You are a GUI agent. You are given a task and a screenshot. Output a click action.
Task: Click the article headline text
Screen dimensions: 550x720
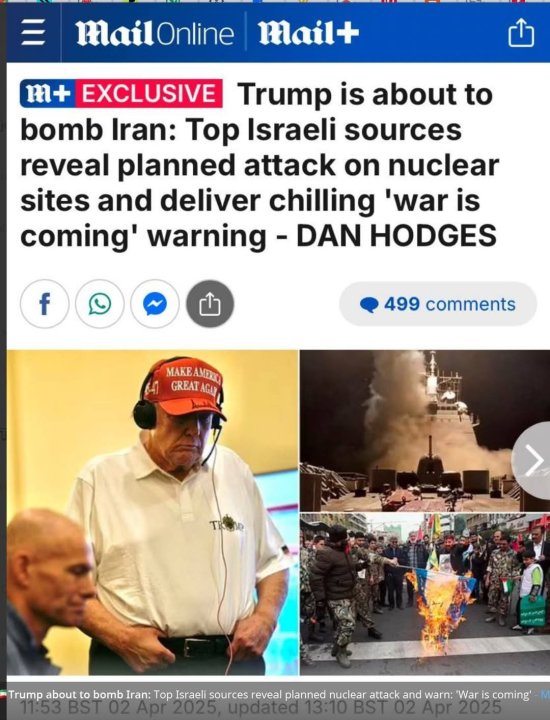click(259, 165)
